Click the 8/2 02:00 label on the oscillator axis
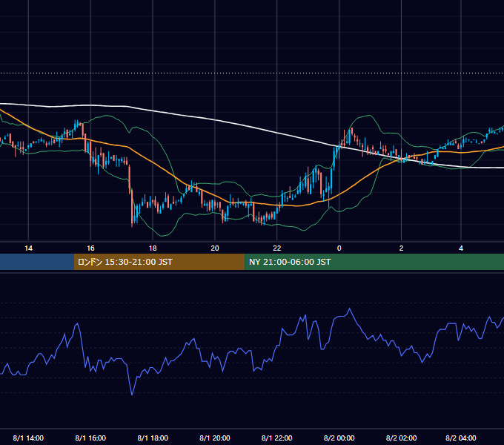This screenshot has height=445, width=504. tap(401, 438)
